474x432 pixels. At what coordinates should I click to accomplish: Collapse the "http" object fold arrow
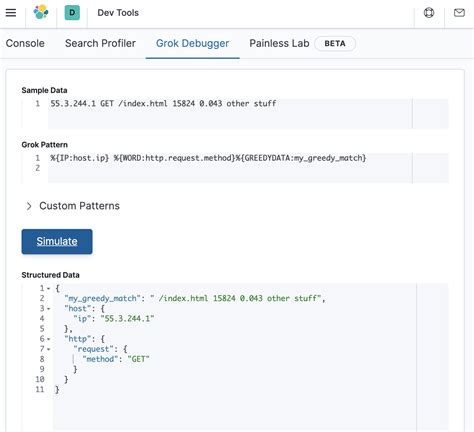[x=49, y=339]
